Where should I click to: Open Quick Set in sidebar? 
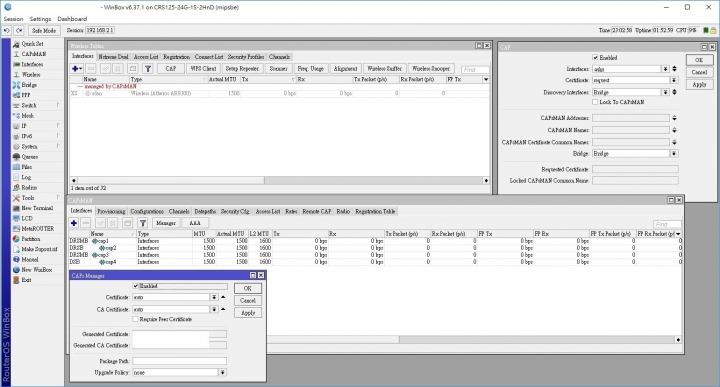point(32,44)
